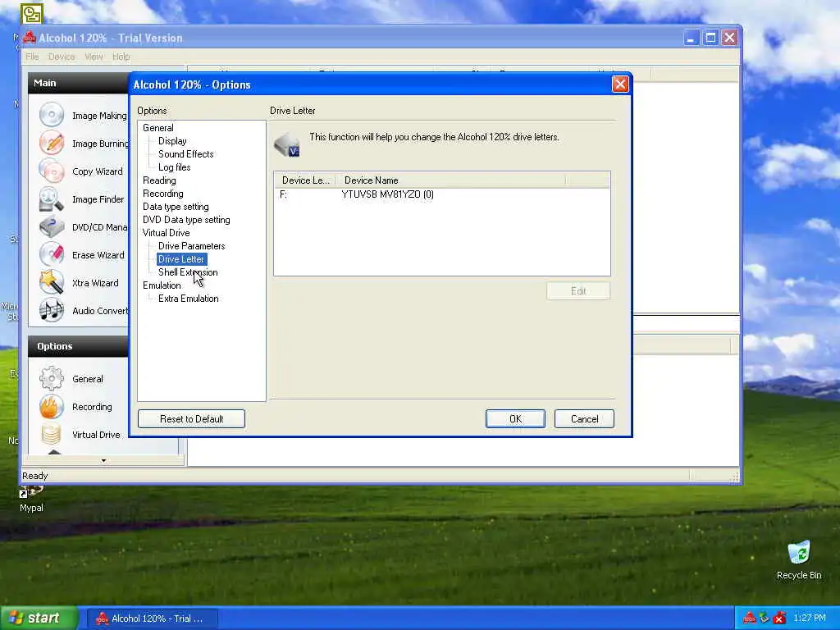Click General options gear icon in sidebar
Image resolution: width=840 pixels, height=630 pixels.
click(x=52, y=379)
